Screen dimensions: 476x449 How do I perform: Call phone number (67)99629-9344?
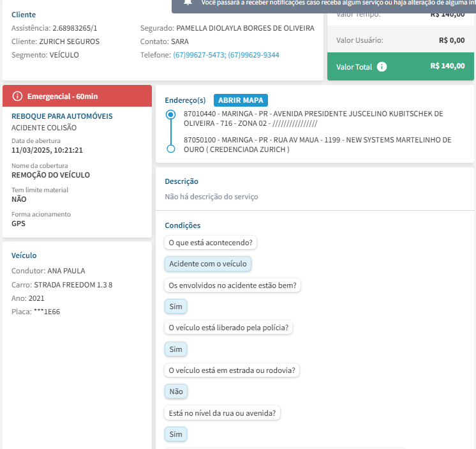(x=253, y=55)
